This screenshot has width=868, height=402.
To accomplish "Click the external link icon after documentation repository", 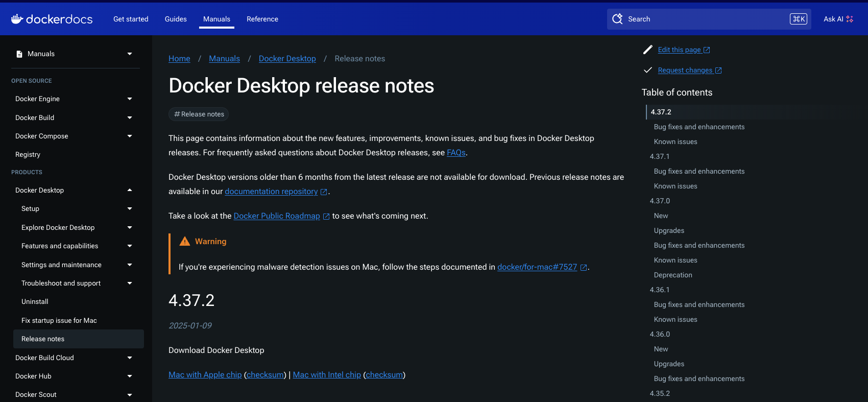I will coord(324,192).
